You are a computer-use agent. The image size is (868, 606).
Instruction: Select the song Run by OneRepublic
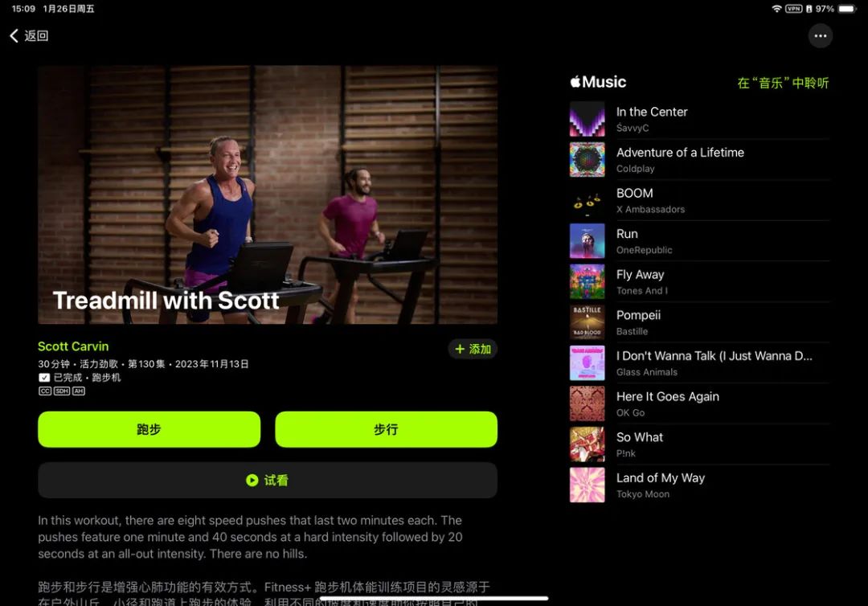coord(699,241)
